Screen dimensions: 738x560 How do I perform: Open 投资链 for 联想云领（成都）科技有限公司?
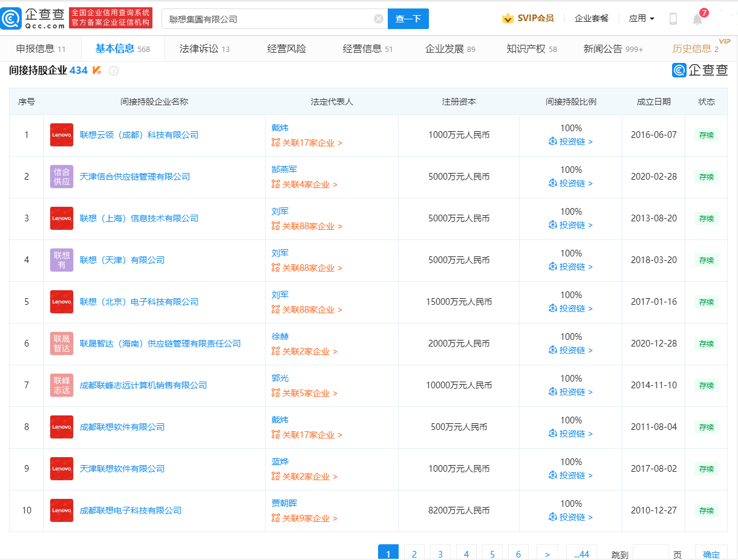point(570,142)
